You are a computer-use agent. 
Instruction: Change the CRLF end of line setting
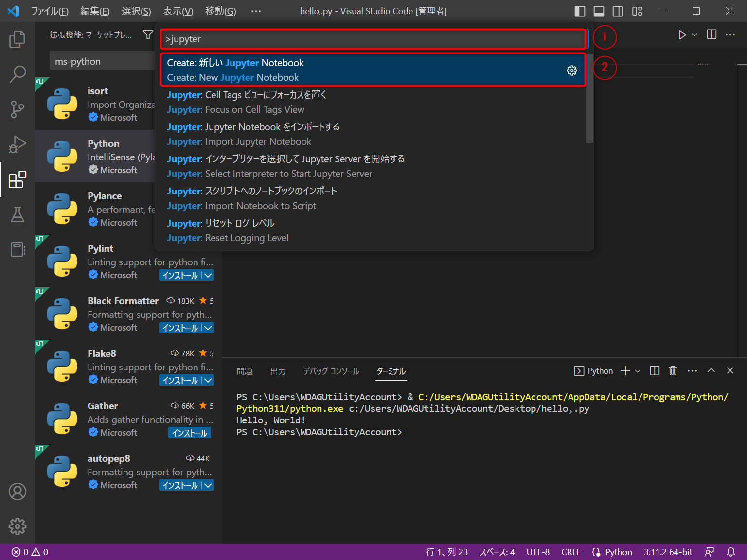[x=570, y=552]
